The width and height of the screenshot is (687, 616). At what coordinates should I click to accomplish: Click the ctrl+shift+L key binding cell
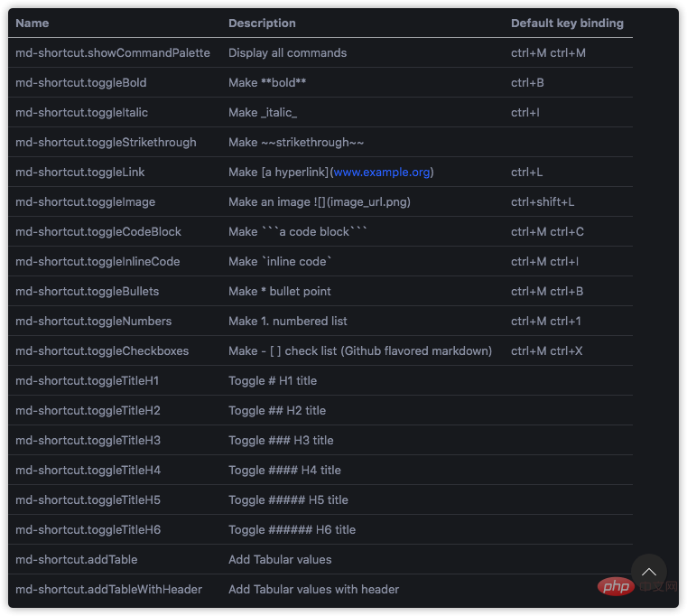(543, 202)
